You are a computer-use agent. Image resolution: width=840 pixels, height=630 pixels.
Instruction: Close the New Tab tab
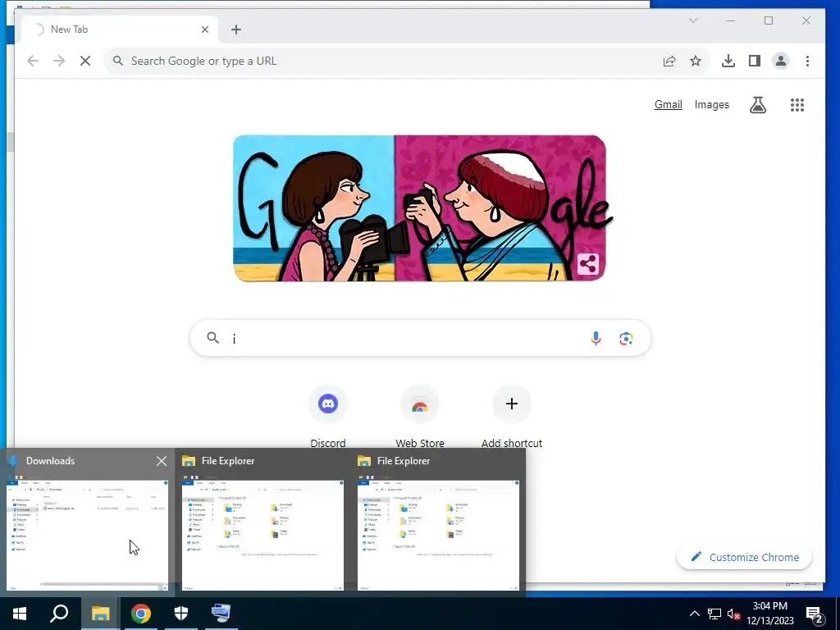(x=204, y=30)
